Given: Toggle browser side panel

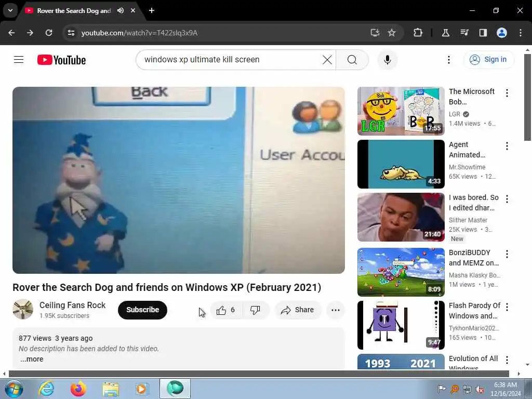Looking at the screenshot, I should [483, 33].
